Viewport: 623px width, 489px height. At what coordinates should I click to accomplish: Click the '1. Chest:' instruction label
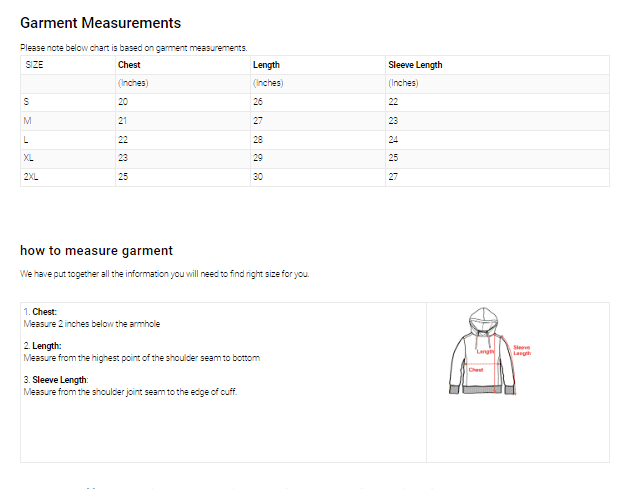[x=40, y=312]
